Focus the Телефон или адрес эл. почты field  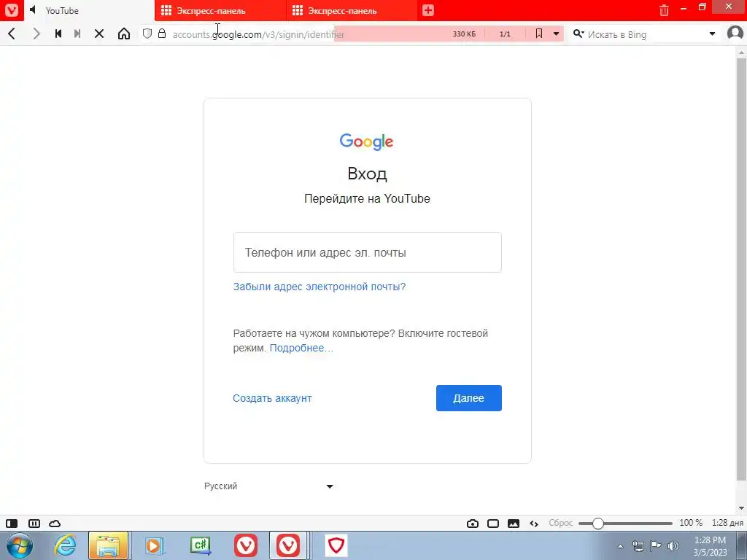coord(368,252)
